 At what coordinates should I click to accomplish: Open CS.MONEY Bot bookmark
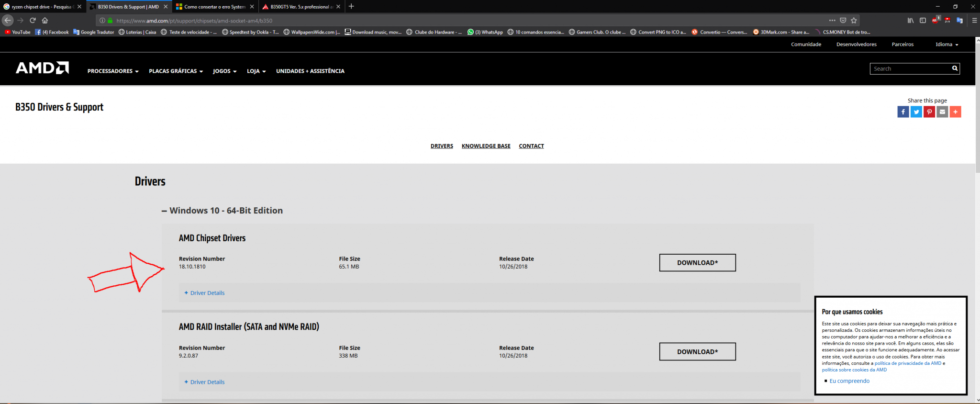click(843, 32)
